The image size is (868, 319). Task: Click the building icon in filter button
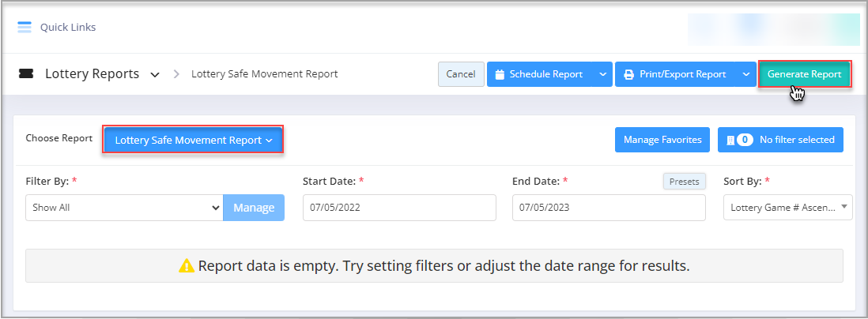pos(730,140)
